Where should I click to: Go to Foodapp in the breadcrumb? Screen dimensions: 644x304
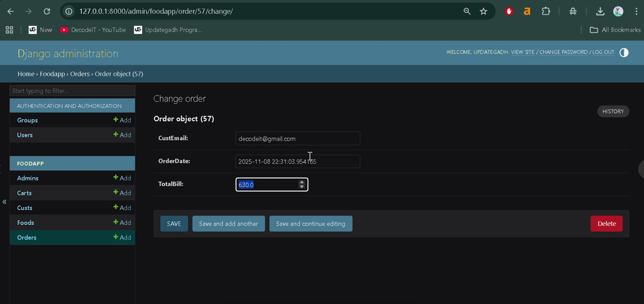click(52, 74)
